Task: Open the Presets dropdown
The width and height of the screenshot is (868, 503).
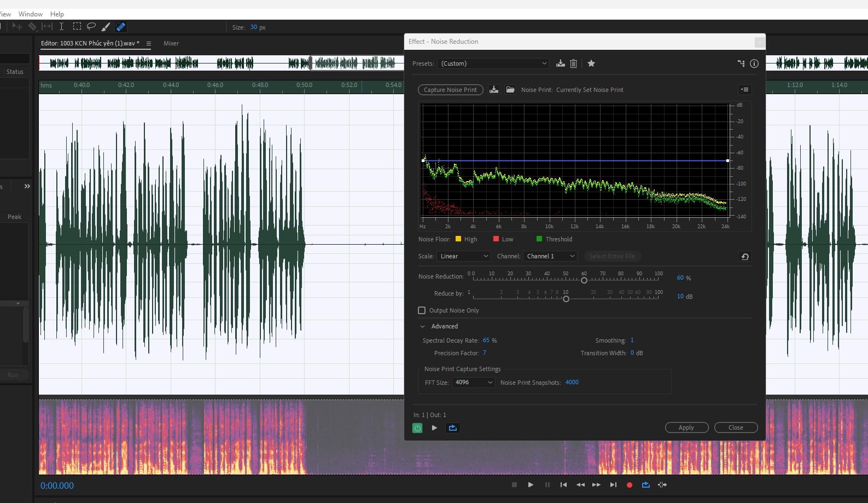Action: [494, 63]
